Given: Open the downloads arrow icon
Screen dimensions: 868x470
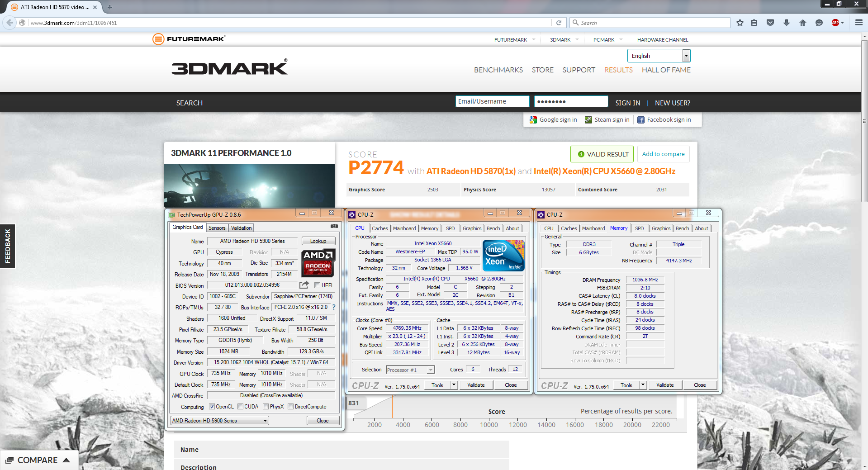Looking at the screenshot, I should click(x=787, y=23).
